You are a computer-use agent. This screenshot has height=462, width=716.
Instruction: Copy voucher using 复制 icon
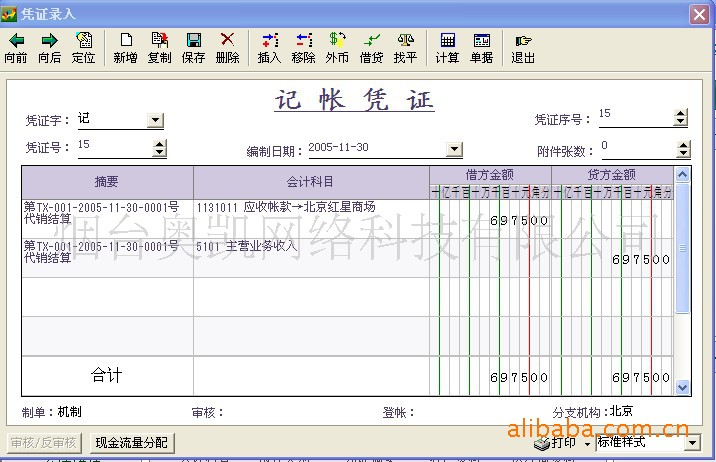click(x=159, y=48)
